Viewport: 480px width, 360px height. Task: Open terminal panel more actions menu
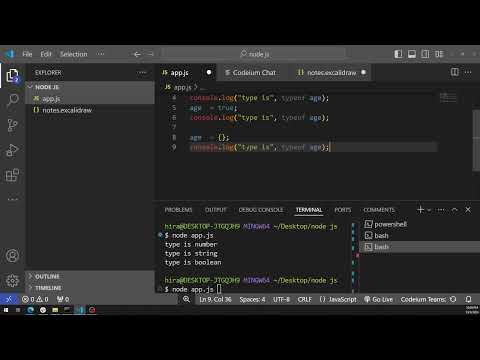click(441, 210)
